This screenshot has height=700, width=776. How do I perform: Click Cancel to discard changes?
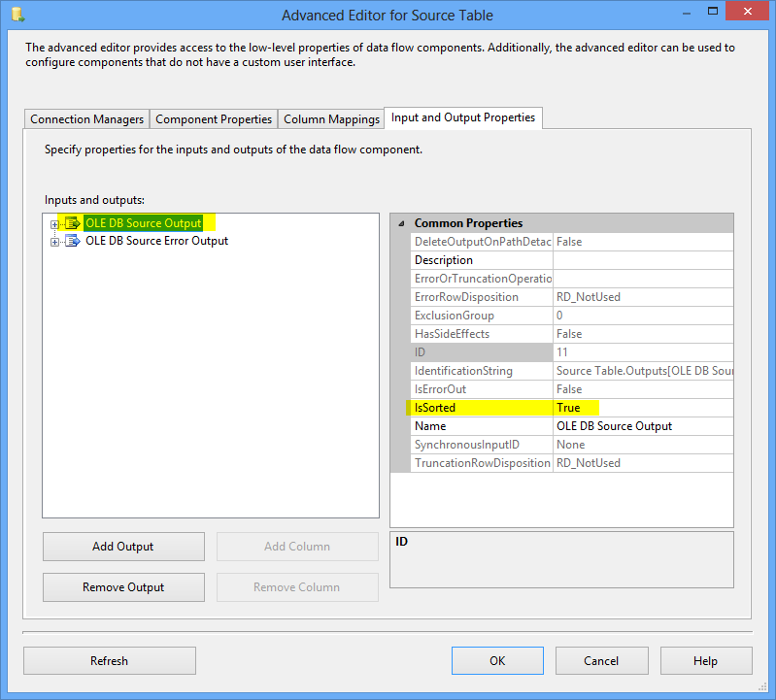tap(601, 661)
